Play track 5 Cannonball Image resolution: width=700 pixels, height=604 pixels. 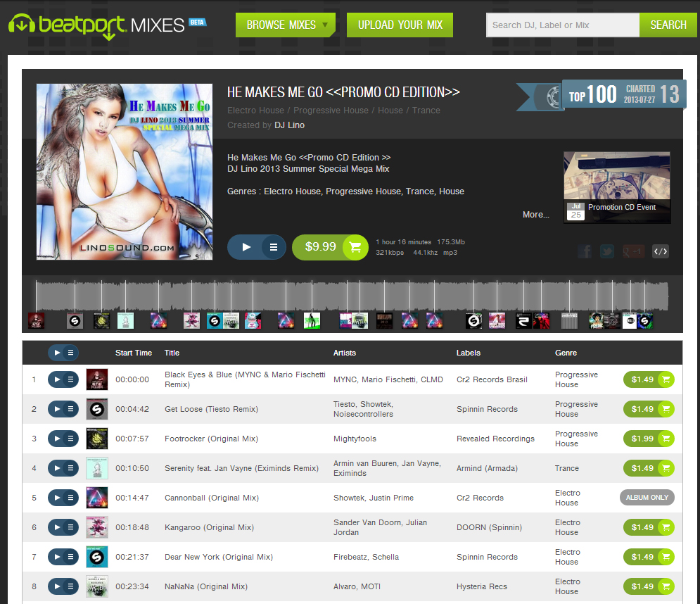point(57,498)
